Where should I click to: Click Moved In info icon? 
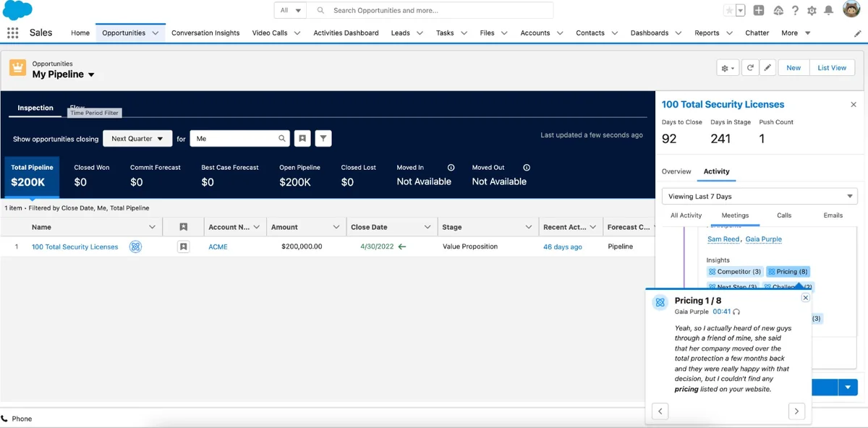[x=451, y=168]
